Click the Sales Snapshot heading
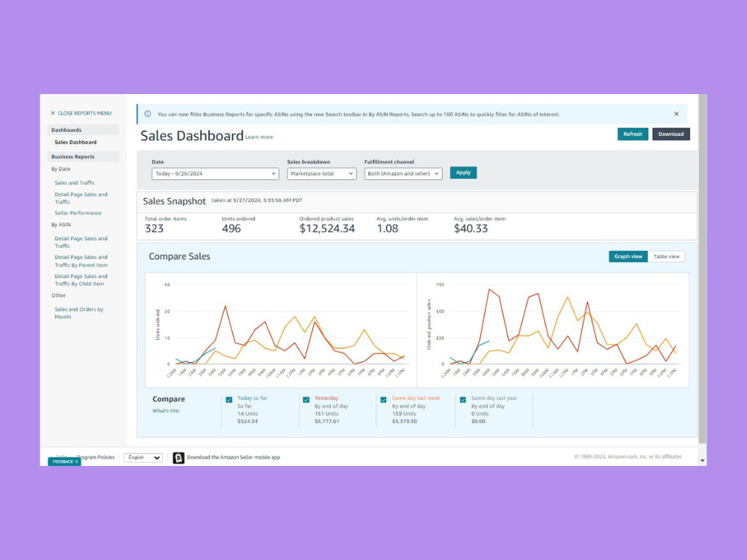This screenshot has height=560, width=747. (x=174, y=202)
